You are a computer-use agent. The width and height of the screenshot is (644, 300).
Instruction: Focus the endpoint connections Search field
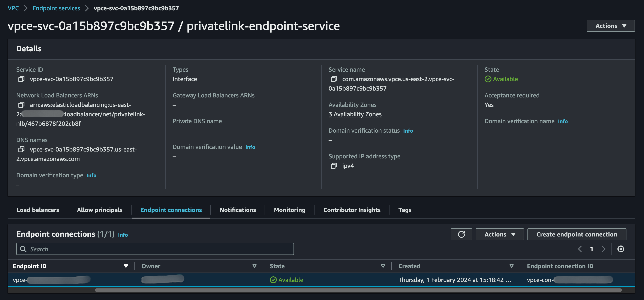[155, 249]
